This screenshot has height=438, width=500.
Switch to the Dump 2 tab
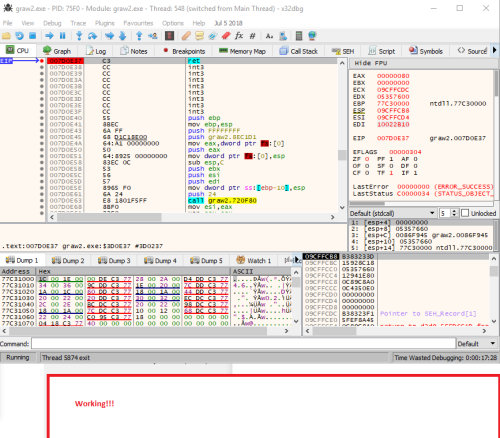(x=68, y=260)
